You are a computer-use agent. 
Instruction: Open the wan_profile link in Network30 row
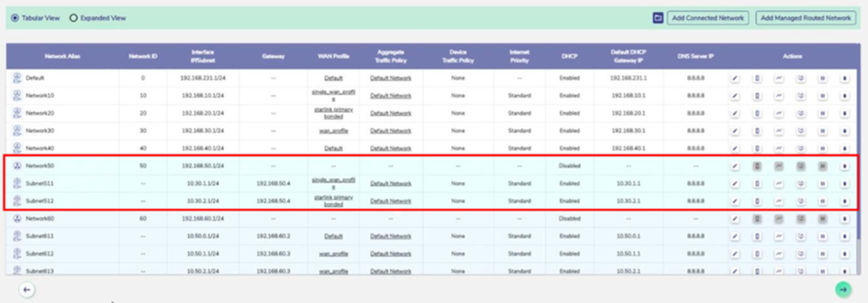(x=333, y=131)
